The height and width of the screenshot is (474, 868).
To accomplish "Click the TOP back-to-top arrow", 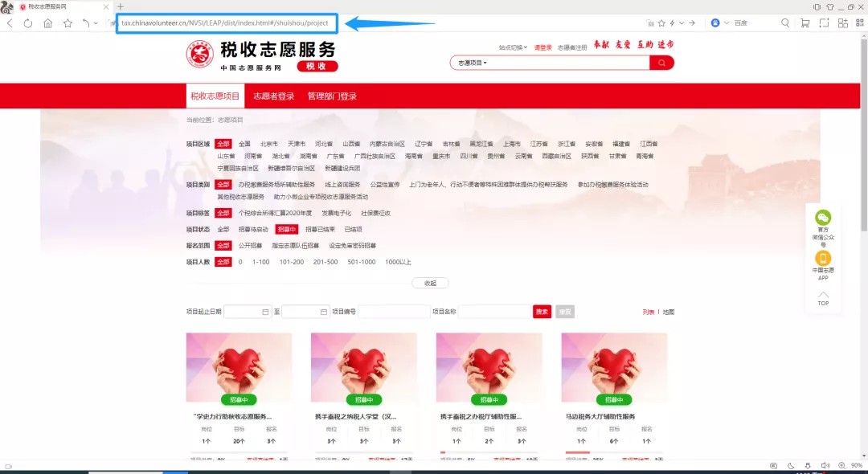I will tap(823, 295).
